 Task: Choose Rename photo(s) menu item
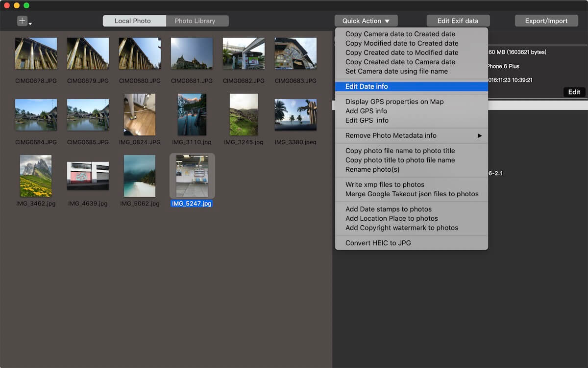[x=372, y=169]
